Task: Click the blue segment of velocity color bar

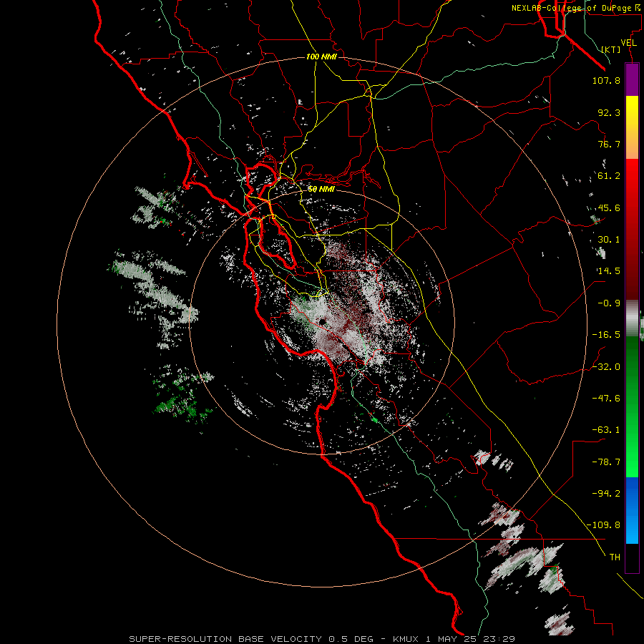Action: click(632, 510)
